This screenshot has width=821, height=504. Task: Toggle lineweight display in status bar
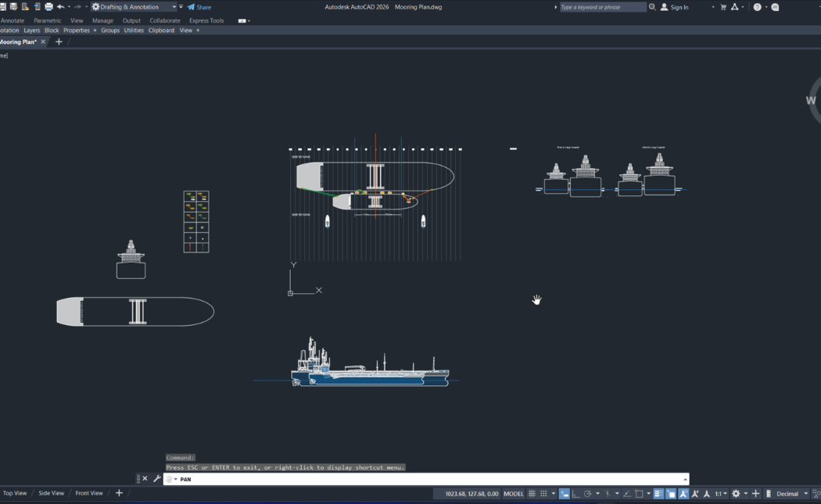coord(658,494)
